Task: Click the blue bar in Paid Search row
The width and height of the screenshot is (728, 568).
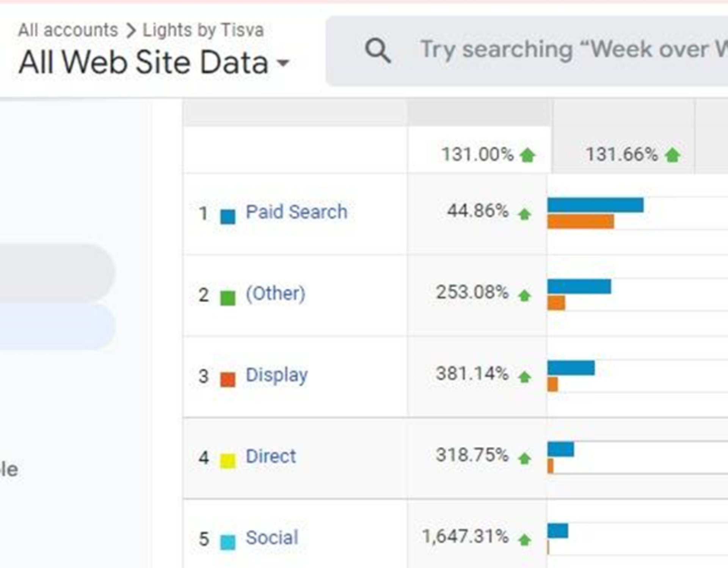Action: [x=595, y=205]
